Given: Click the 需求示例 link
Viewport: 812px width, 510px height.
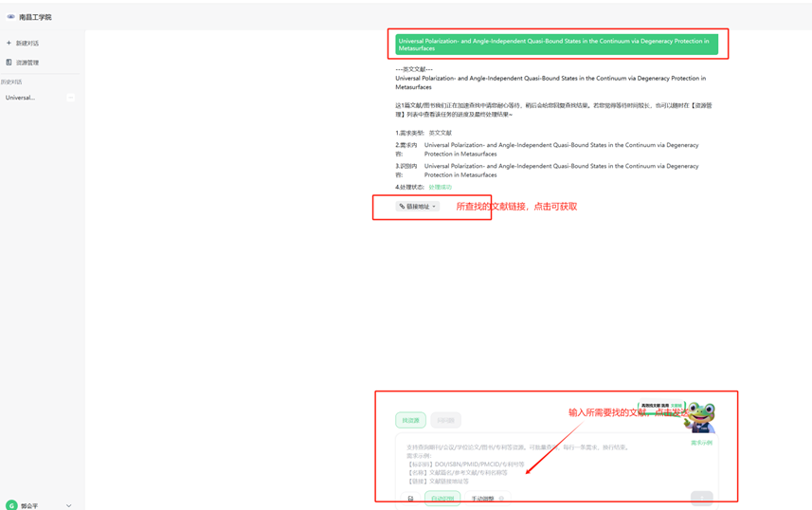Looking at the screenshot, I should coord(701,443).
